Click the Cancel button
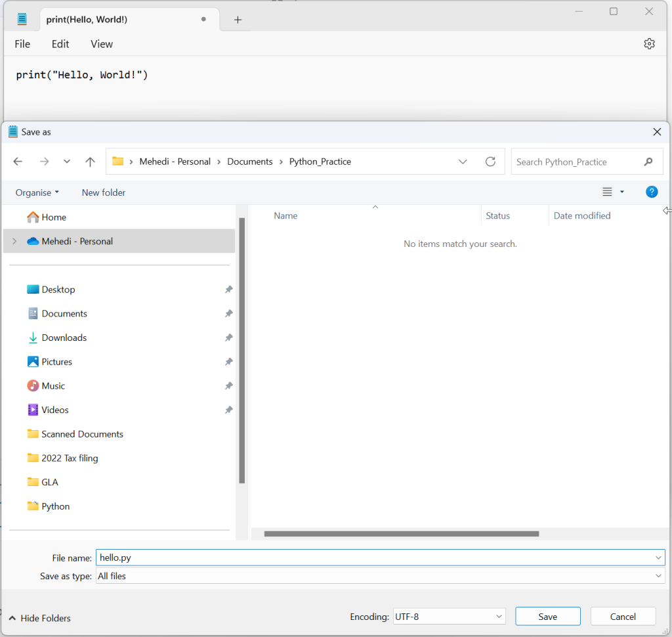Image resolution: width=672 pixels, height=637 pixels. 623,617
